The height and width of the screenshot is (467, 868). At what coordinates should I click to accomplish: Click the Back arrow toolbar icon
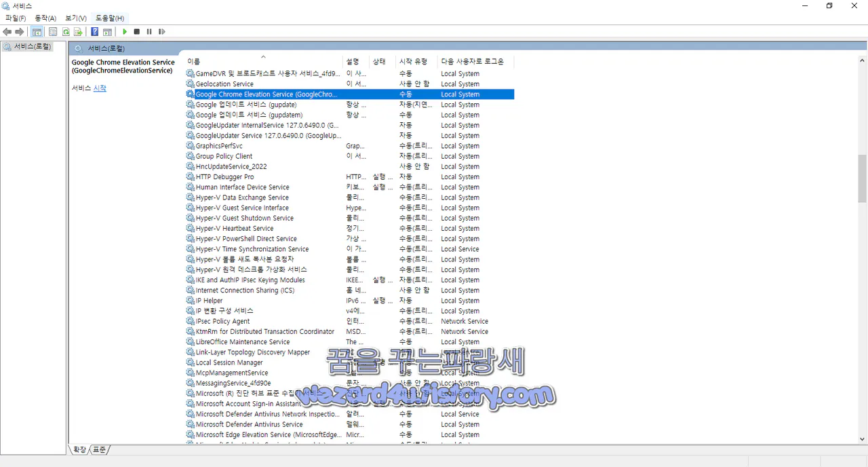click(x=7, y=32)
